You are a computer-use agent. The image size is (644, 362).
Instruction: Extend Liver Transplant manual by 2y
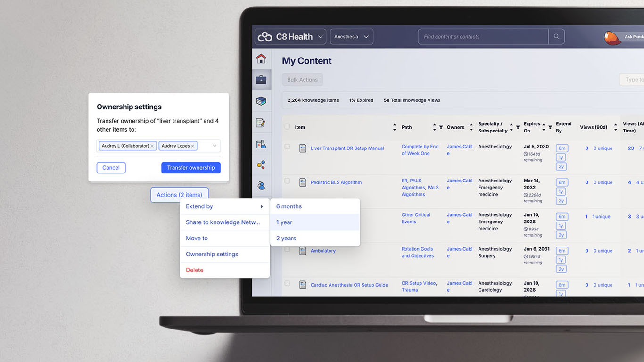click(561, 166)
